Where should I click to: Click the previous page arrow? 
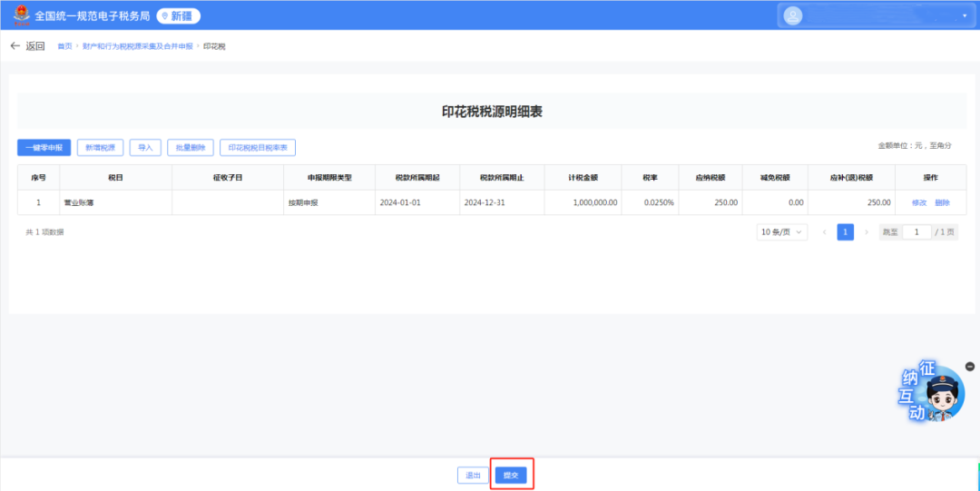tap(824, 232)
